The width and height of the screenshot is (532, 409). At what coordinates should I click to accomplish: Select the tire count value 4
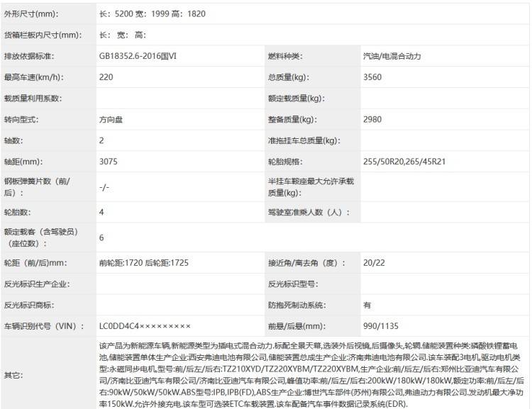[x=101, y=213]
